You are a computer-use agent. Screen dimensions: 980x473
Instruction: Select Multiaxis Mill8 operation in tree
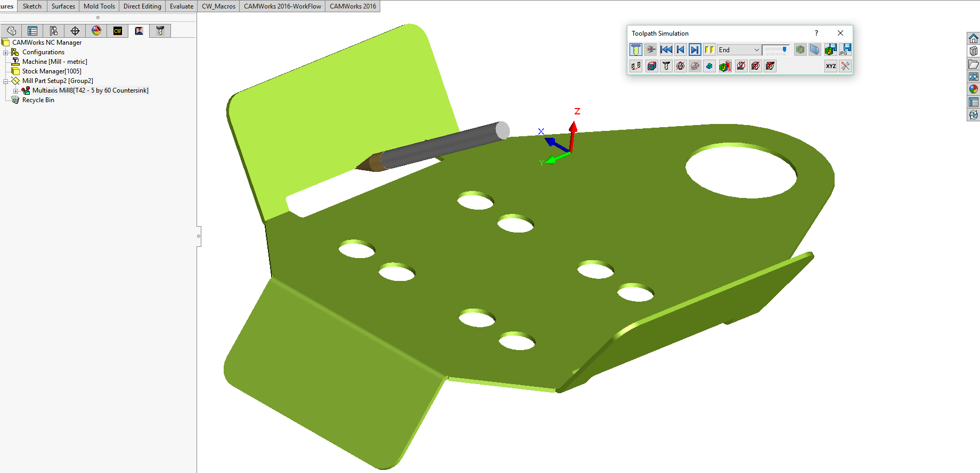click(89, 90)
